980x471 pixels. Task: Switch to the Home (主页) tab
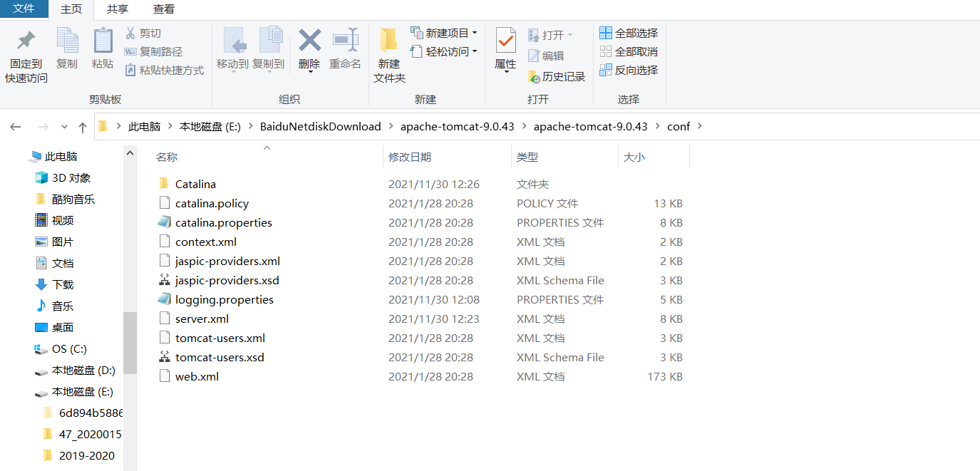pyautogui.click(x=71, y=9)
